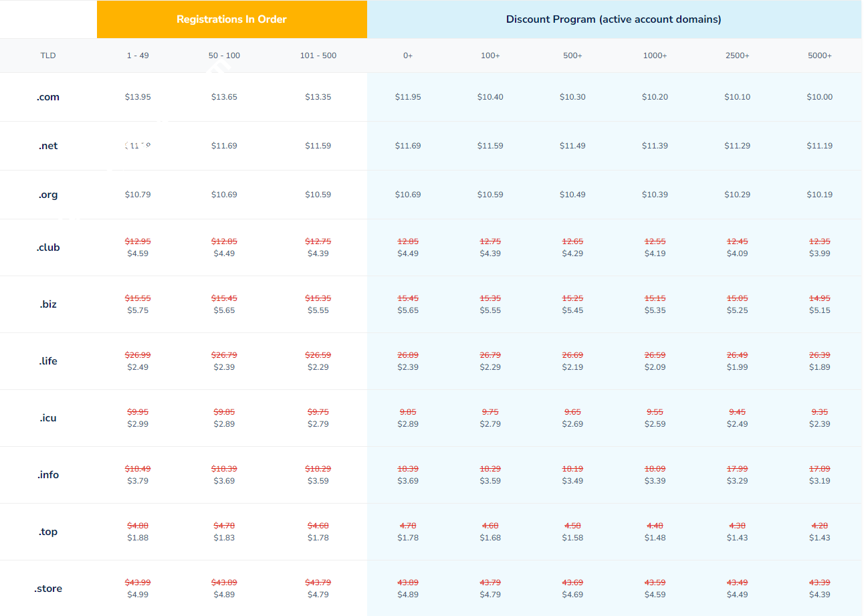Screen dimensions: 864x616
Task: Click the .net TLD name
Action: (48, 146)
